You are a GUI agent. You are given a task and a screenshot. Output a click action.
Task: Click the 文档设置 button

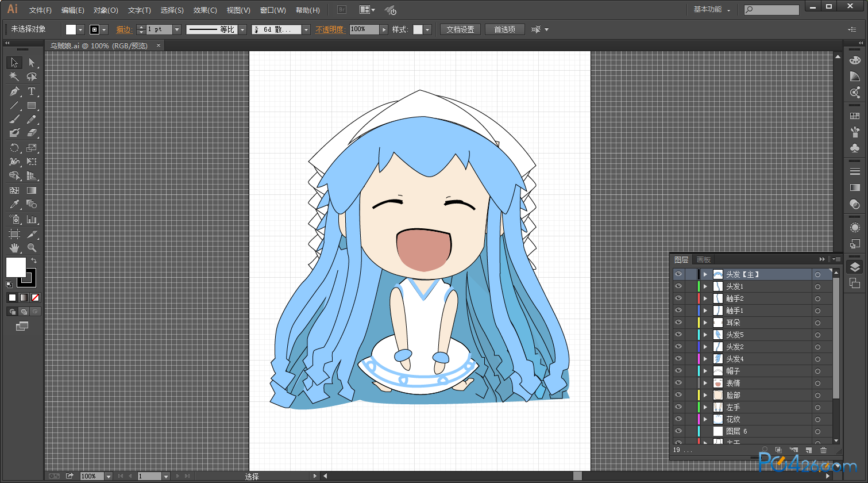[460, 29]
